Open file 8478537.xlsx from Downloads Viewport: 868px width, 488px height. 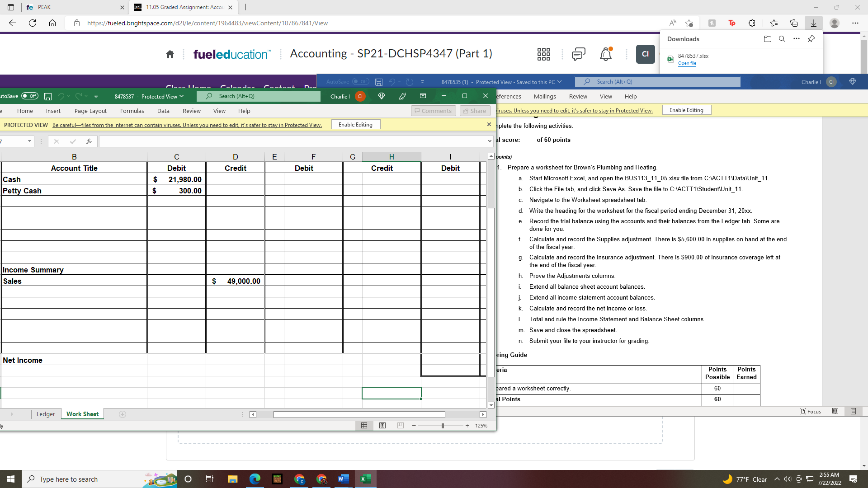tap(687, 63)
